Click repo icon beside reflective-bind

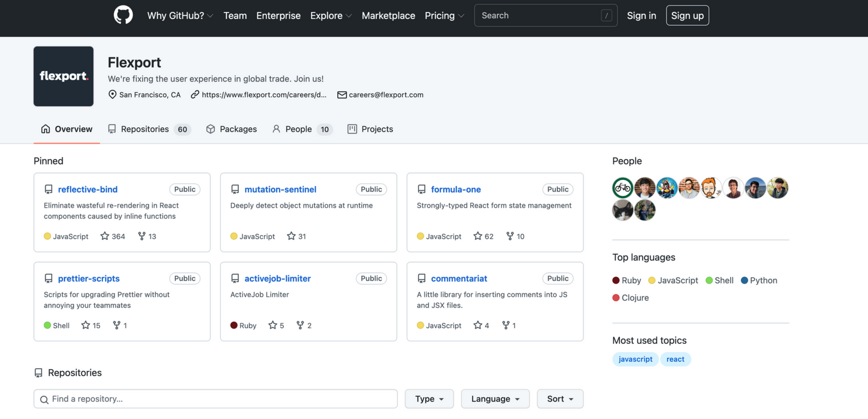point(49,189)
